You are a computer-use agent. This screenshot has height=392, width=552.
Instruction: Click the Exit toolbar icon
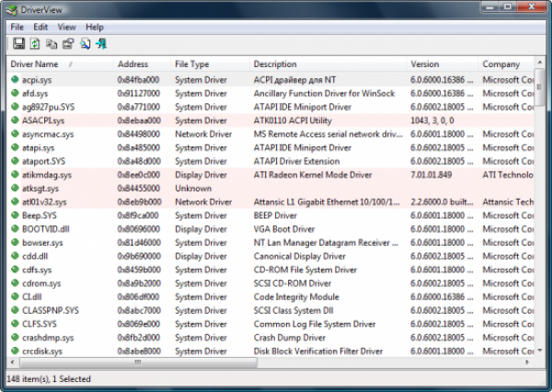click(101, 43)
